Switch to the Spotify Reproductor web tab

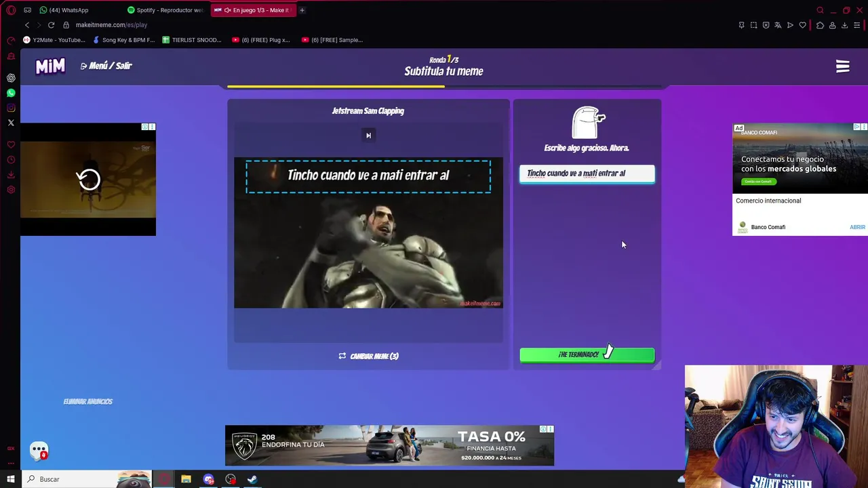click(165, 10)
